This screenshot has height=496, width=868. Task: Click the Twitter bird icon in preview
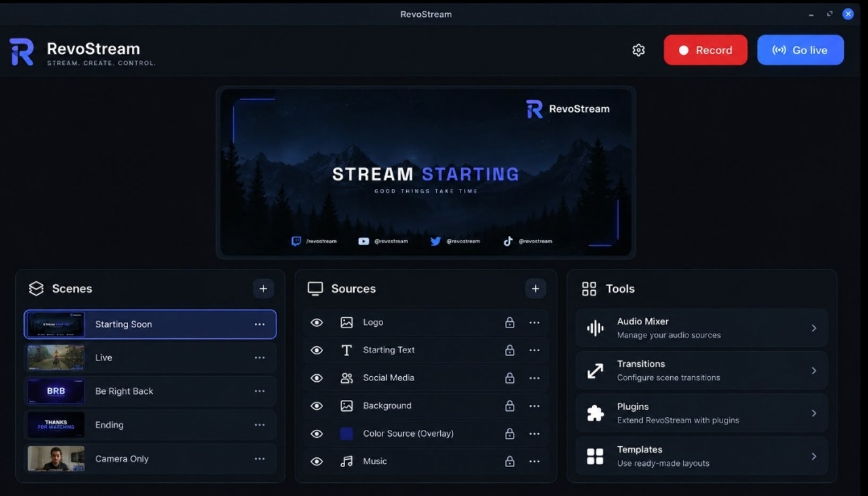tap(436, 241)
